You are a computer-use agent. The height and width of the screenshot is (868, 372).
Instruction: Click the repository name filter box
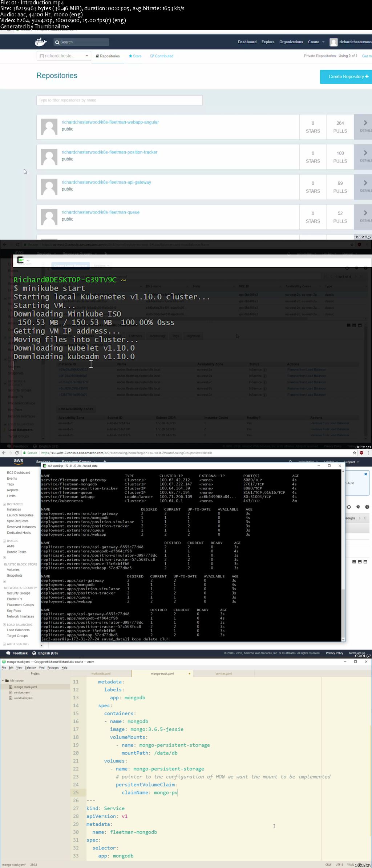coord(119,100)
